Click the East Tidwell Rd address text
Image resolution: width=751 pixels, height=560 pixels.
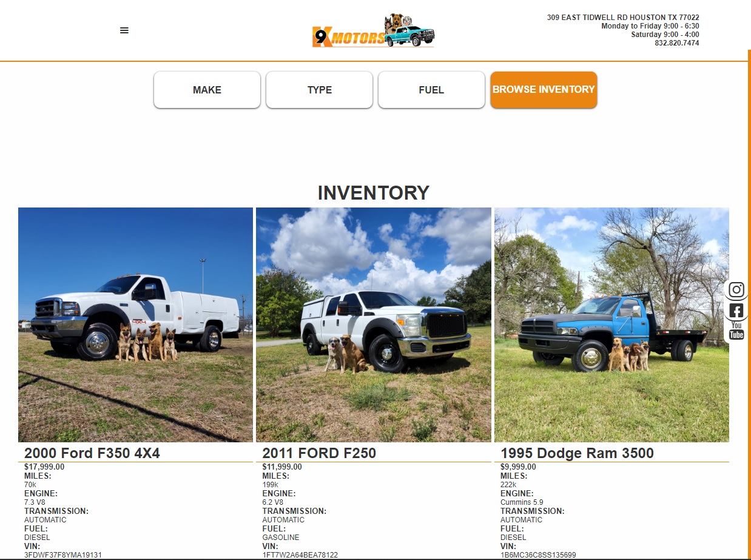[x=623, y=18]
